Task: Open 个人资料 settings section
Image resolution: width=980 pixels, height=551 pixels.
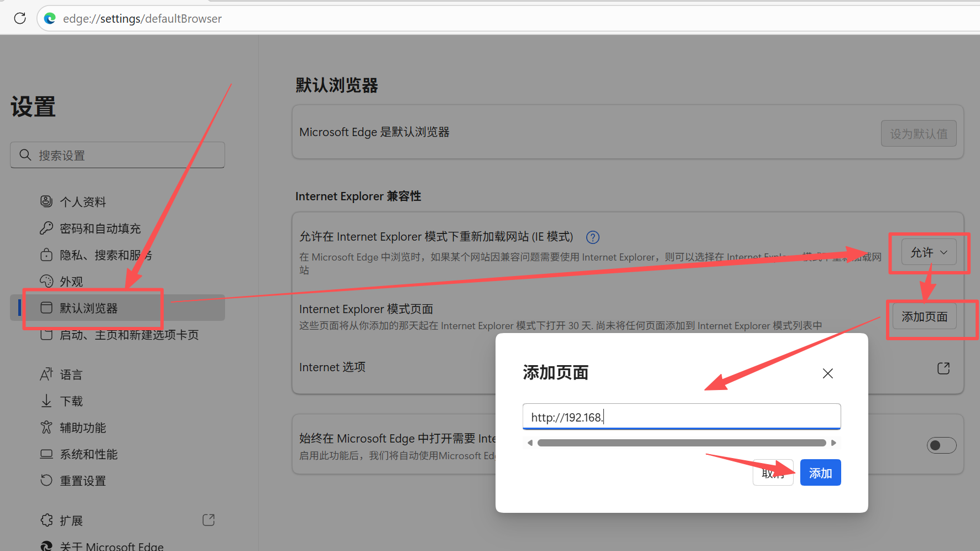Action: click(x=83, y=202)
